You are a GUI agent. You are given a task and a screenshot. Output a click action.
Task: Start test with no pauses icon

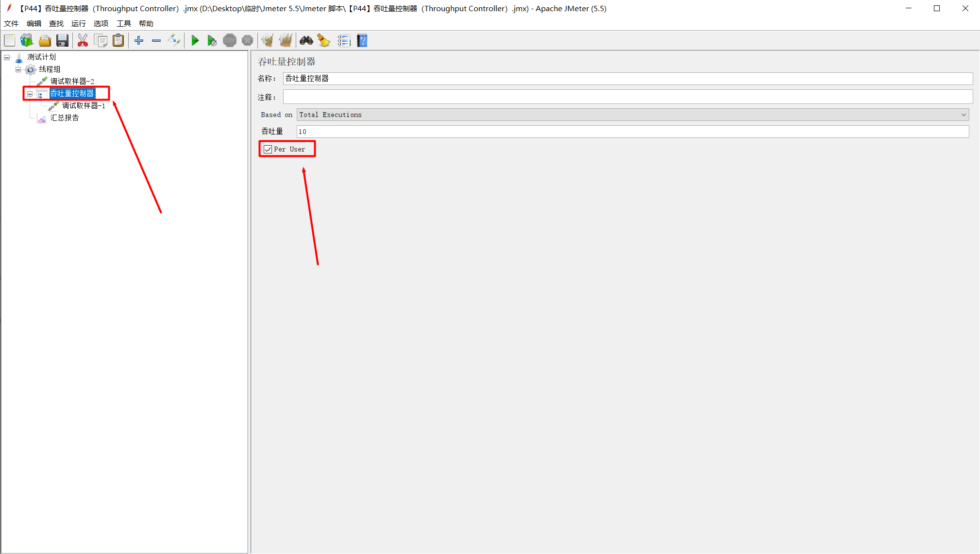pyautogui.click(x=212, y=41)
